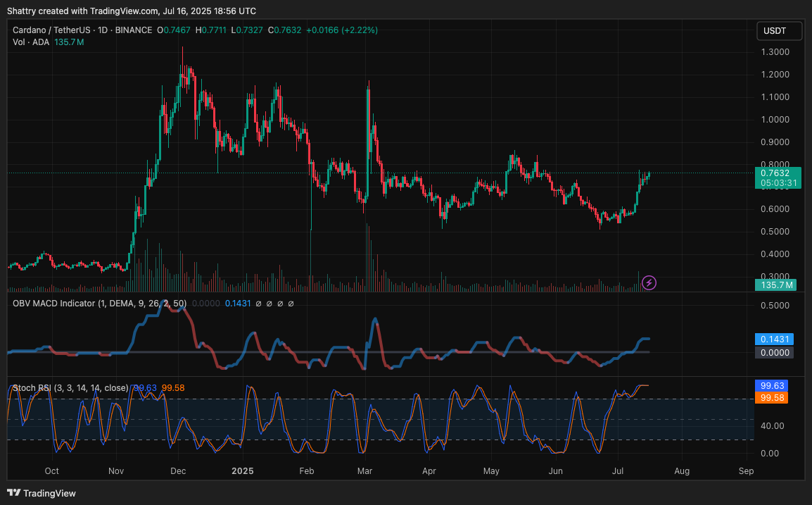Click the blue 0.1431 OBV MACD axis label
This screenshot has height=505, width=812.
(x=774, y=339)
